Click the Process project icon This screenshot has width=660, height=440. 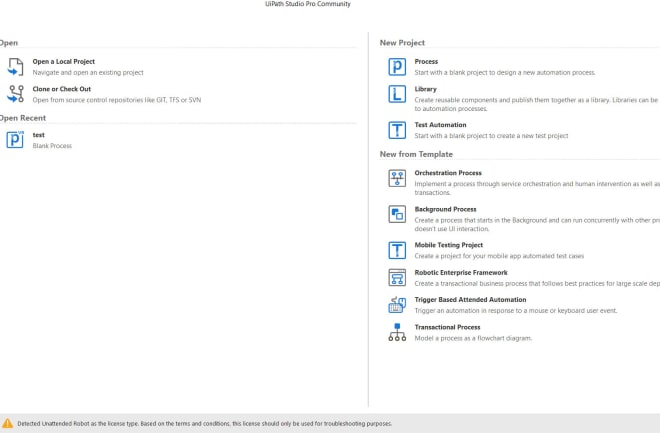(x=397, y=67)
